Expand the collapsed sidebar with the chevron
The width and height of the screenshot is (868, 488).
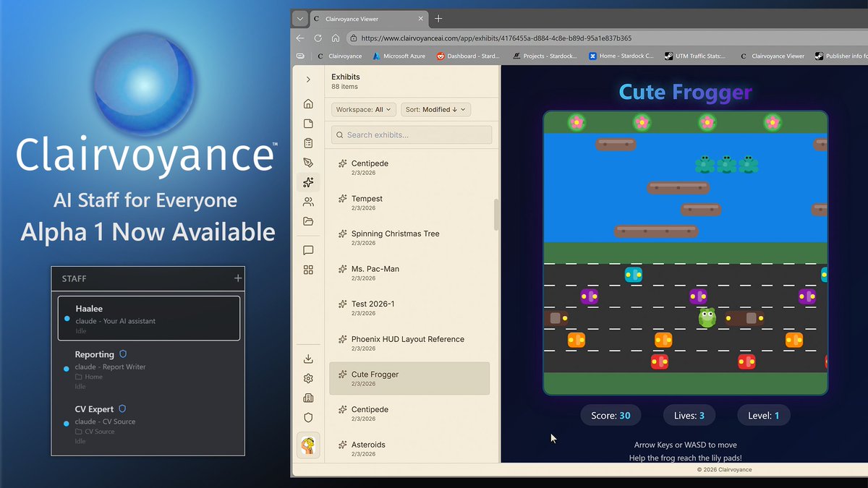coord(308,79)
